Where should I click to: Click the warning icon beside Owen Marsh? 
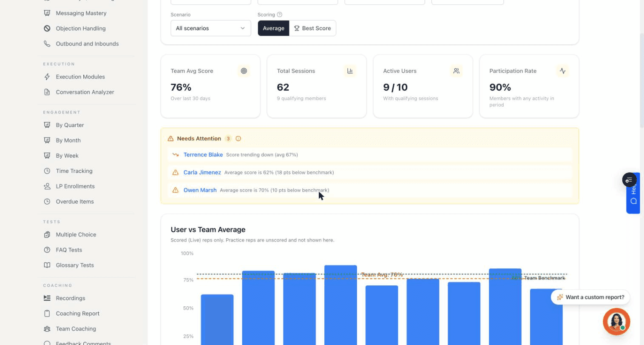(x=175, y=190)
